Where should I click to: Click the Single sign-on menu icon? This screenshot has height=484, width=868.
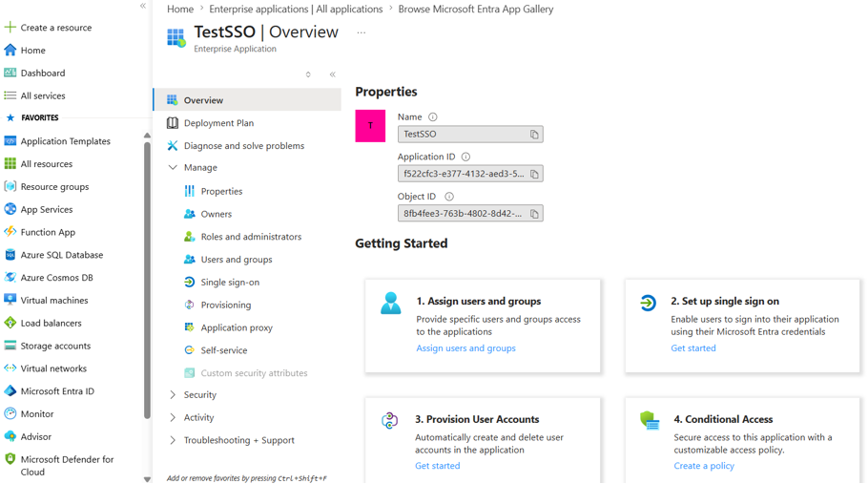[189, 282]
